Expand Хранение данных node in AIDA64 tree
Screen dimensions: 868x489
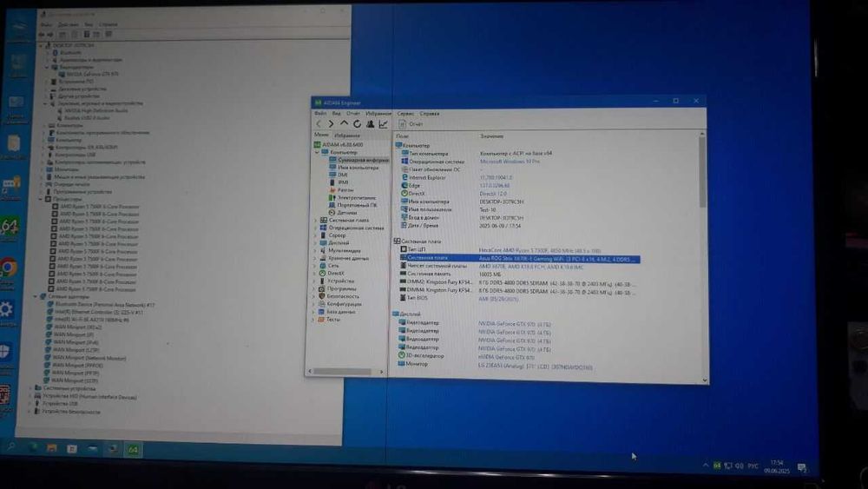tap(315, 258)
